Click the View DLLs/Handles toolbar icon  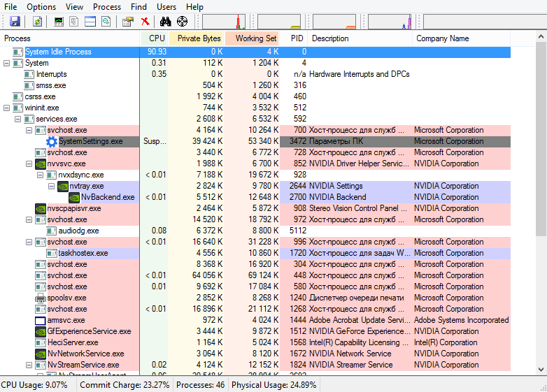coord(106,22)
